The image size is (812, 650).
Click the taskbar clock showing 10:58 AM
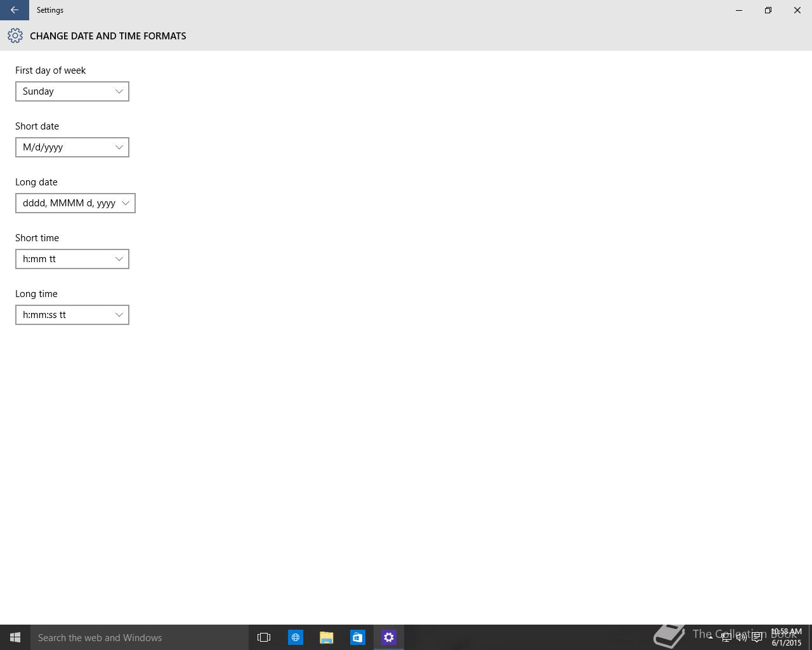787,637
